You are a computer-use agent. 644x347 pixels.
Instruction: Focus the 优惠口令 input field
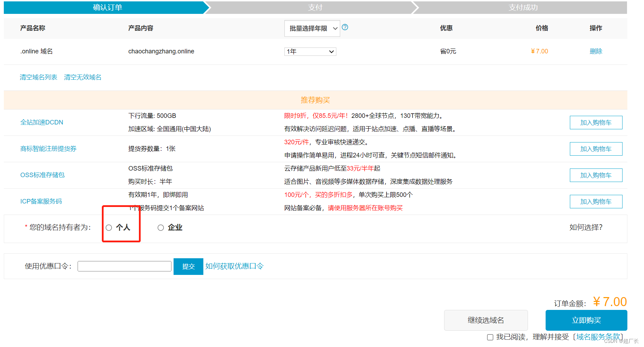coord(124,266)
